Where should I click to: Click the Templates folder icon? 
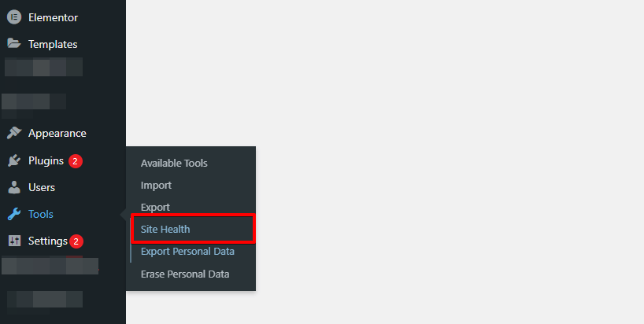pos(14,43)
